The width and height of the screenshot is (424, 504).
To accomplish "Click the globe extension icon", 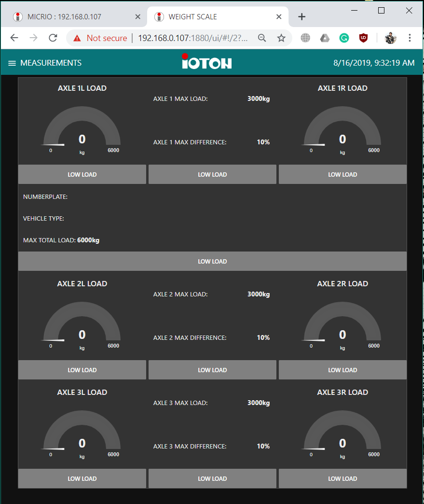I will [305, 38].
